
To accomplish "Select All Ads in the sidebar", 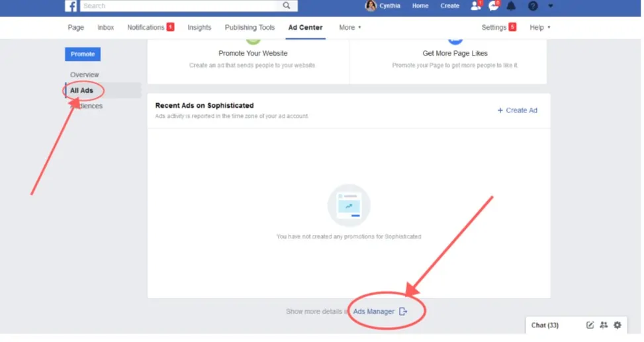I will (81, 91).
